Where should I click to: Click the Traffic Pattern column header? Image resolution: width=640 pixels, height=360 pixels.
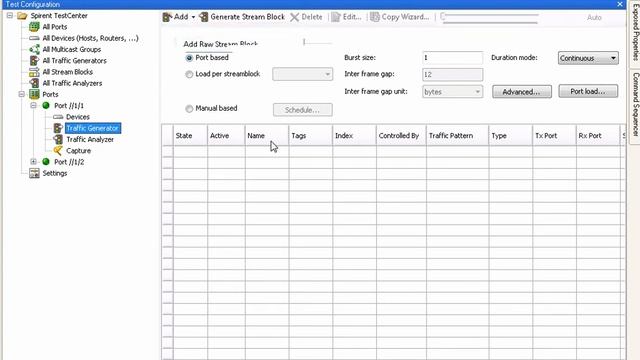458,136
